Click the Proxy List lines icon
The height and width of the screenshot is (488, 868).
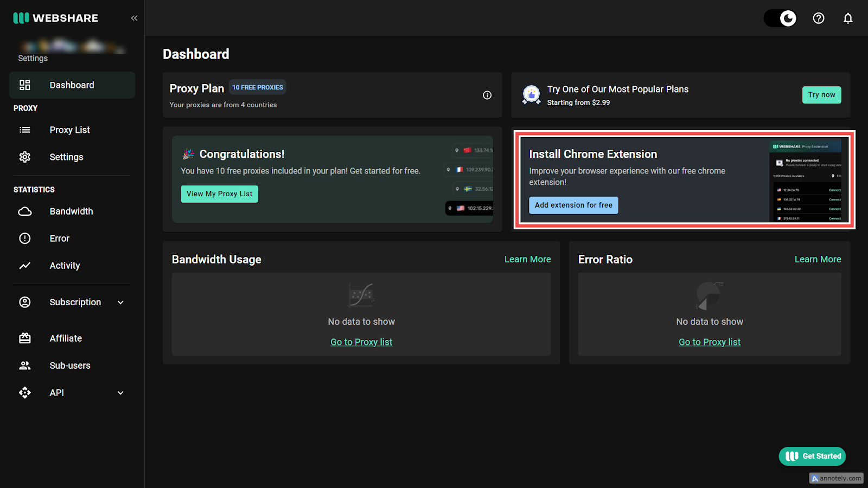pos(25,130)
